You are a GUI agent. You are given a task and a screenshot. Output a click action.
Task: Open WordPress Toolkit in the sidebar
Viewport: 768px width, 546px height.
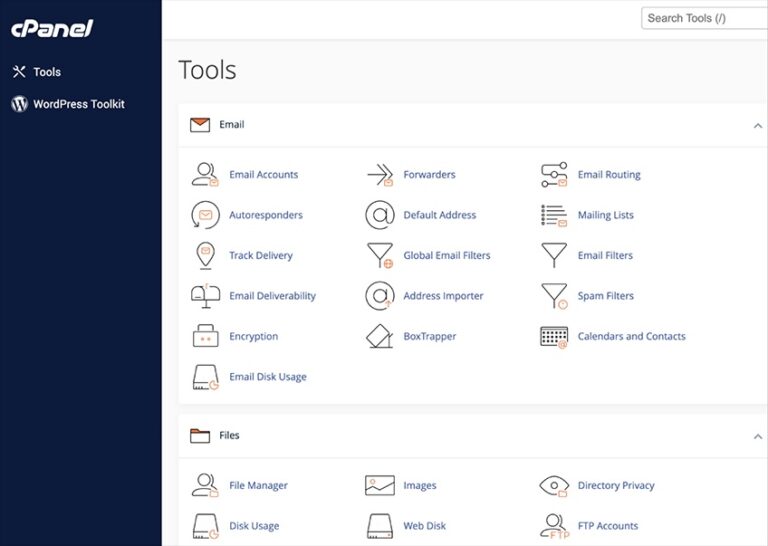point(78,104)
